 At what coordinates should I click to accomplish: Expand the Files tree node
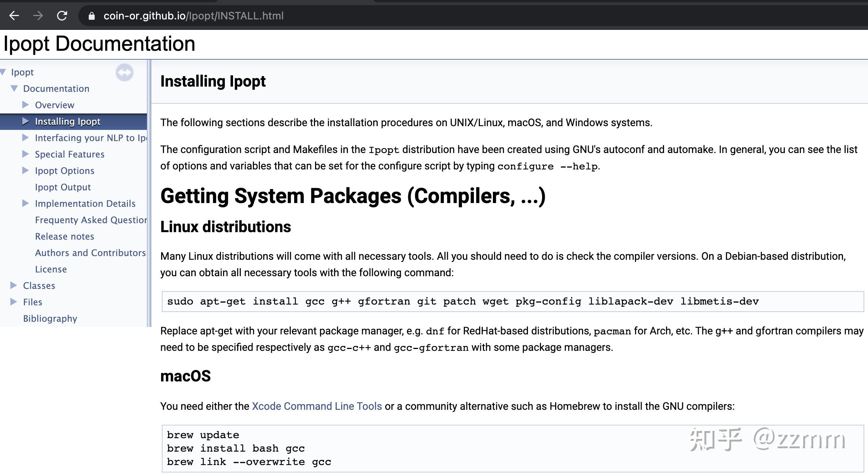pyautogui.click(x=13, y=302)
